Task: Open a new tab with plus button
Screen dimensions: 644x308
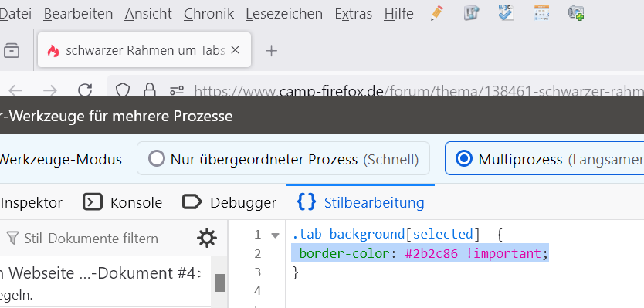Action: point(271,51)
